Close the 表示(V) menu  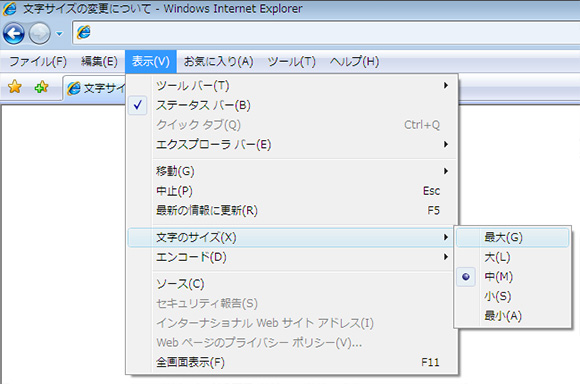[151, 61]
